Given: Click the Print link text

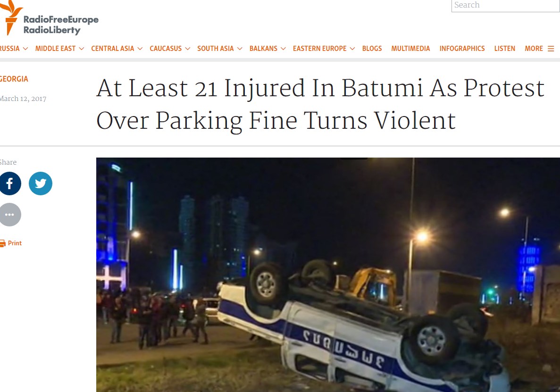Looking at the screenshot, I should (15, 243).
